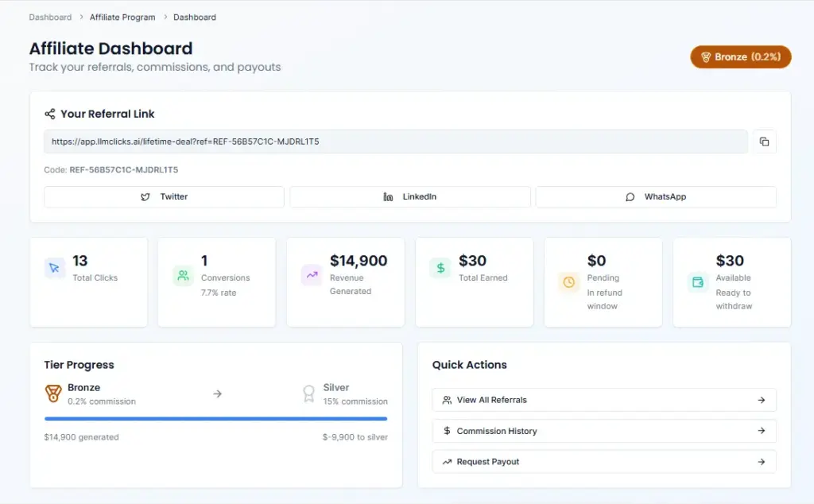Share referral link on LinkedIn
Viewport: 814px width, 504px height.
(410, 196)
